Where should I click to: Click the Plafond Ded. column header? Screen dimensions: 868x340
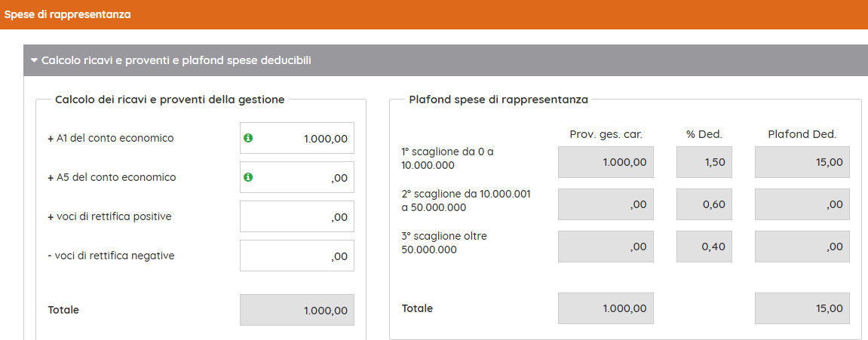802,134
